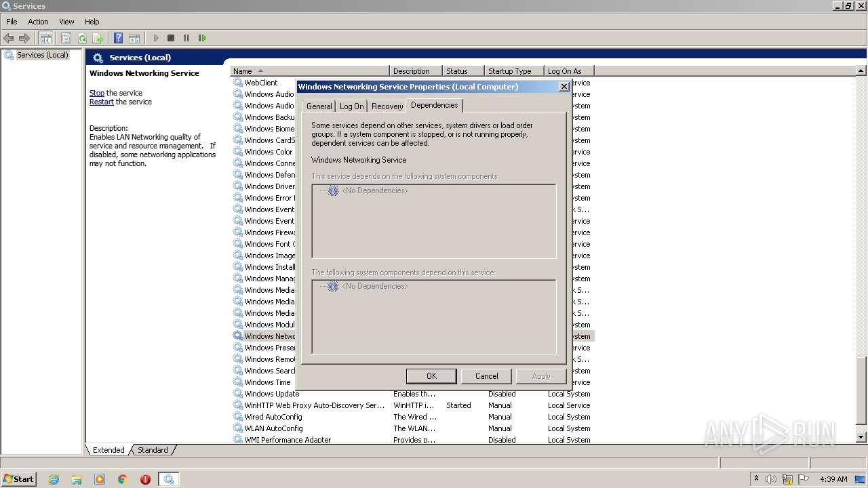Viewport: 868px width, 488px height.
Task: Click the Stop Service square icon
Action: pos(171,39)
